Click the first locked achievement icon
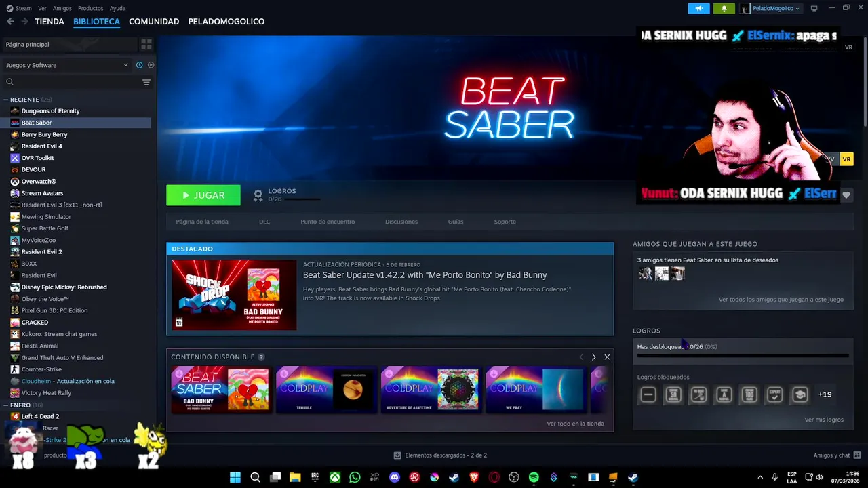Screen dimensions: 868x488 click(x=648, y=394)
